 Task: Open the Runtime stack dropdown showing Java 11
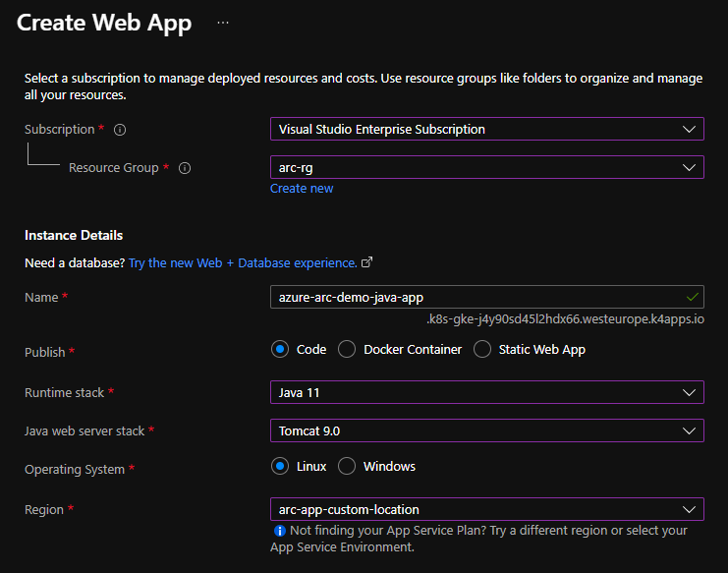click(x=487, y=392)
